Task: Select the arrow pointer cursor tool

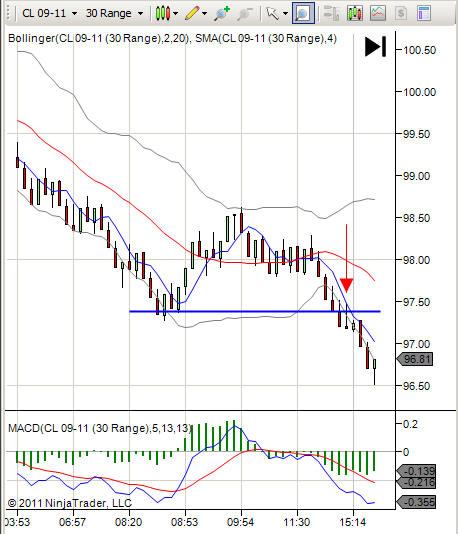Action: pos(272,13)
